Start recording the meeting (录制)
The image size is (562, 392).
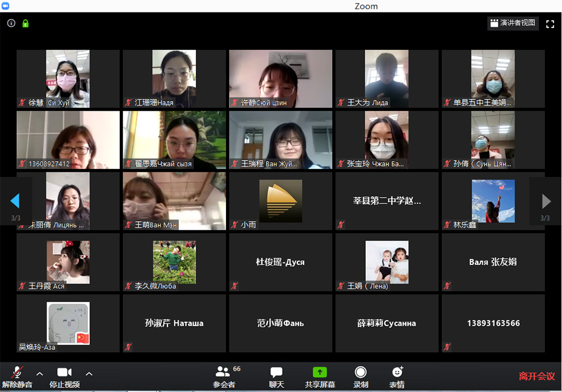point(361,376)
